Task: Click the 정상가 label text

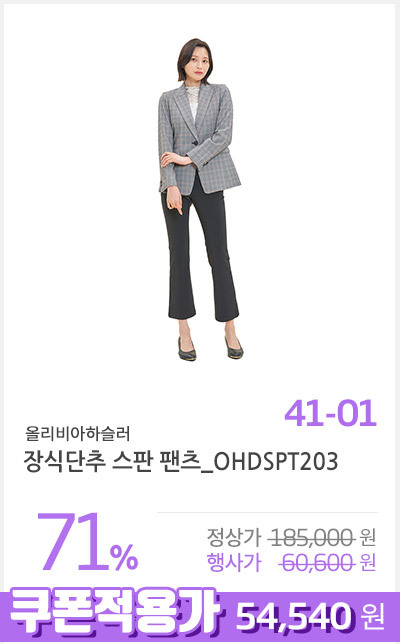Action: 234,537
